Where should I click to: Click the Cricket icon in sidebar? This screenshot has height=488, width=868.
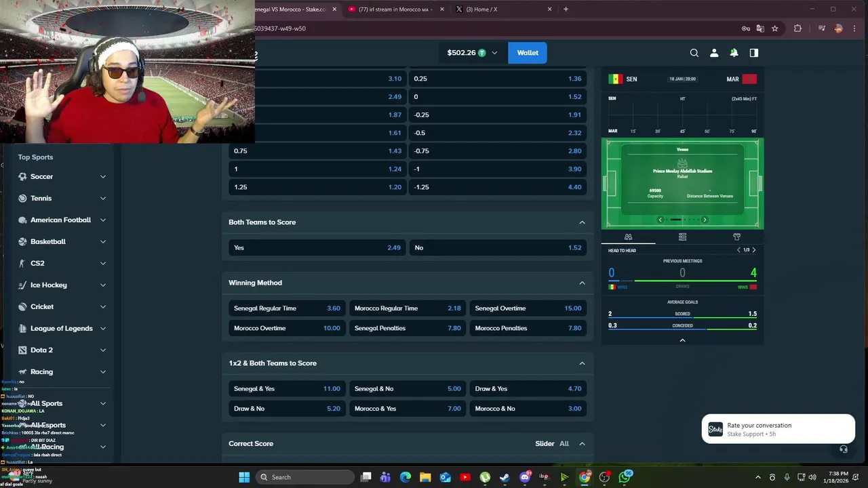(x=22, y=306)
